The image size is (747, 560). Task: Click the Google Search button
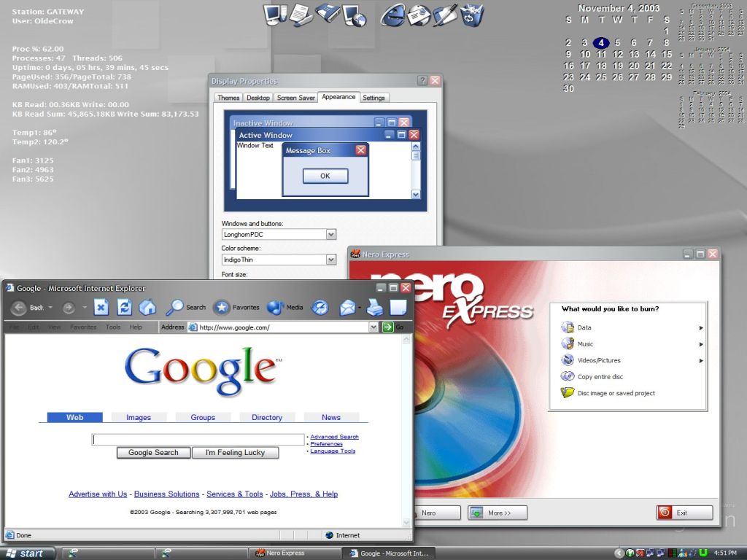pos(153,452)
